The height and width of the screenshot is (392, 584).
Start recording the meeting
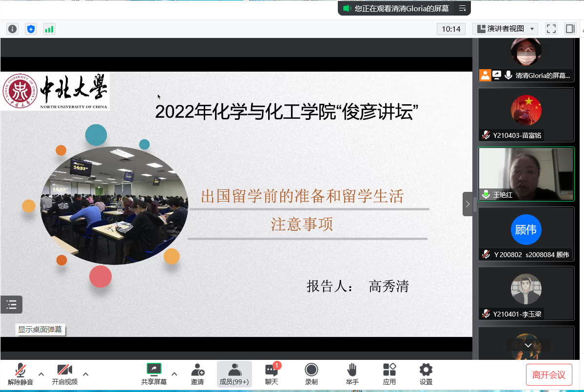click(x=311, y=374)
